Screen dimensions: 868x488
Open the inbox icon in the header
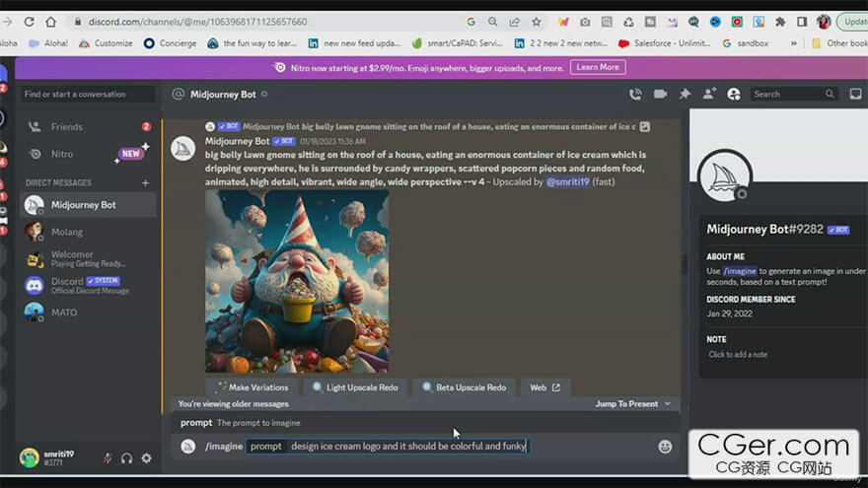point(855,94)
